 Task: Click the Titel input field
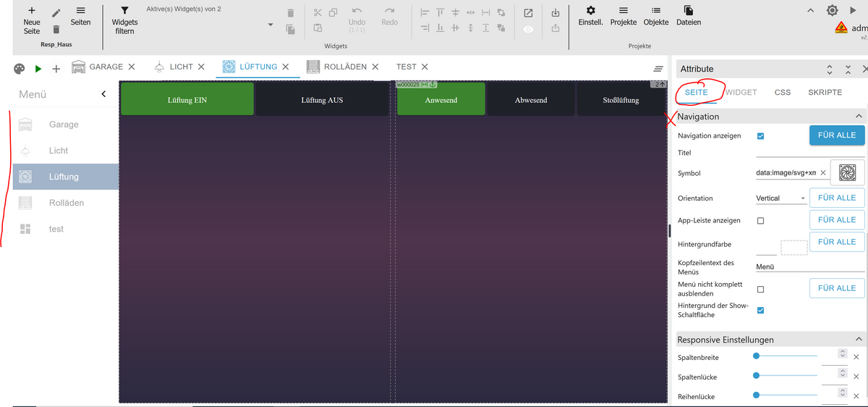click(x=810, y=152)
